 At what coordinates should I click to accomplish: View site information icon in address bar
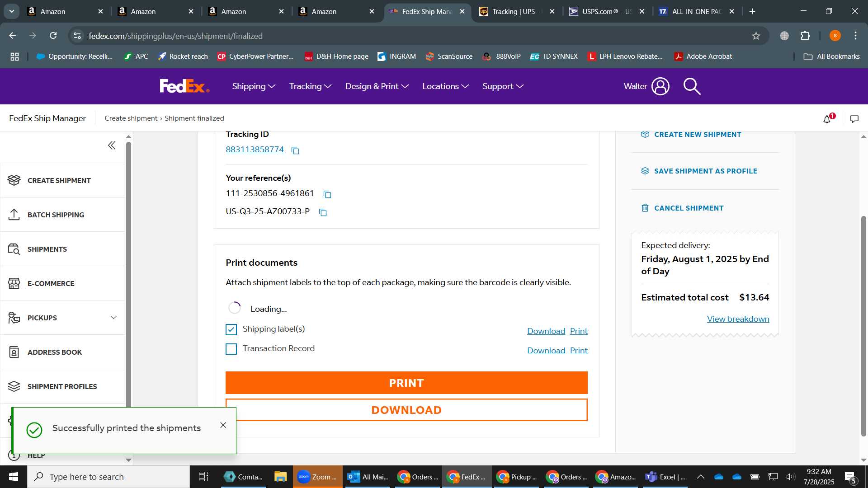pyautogui.click(x=77, y=36)
